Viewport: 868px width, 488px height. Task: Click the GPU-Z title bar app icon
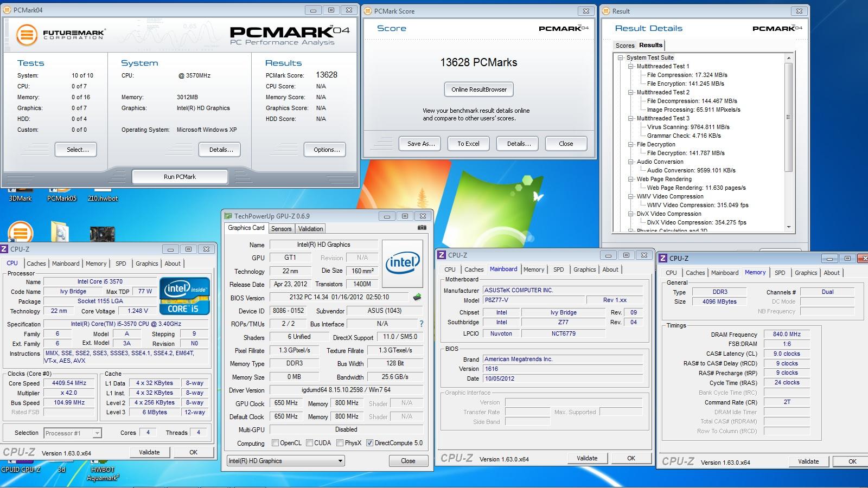229,216
